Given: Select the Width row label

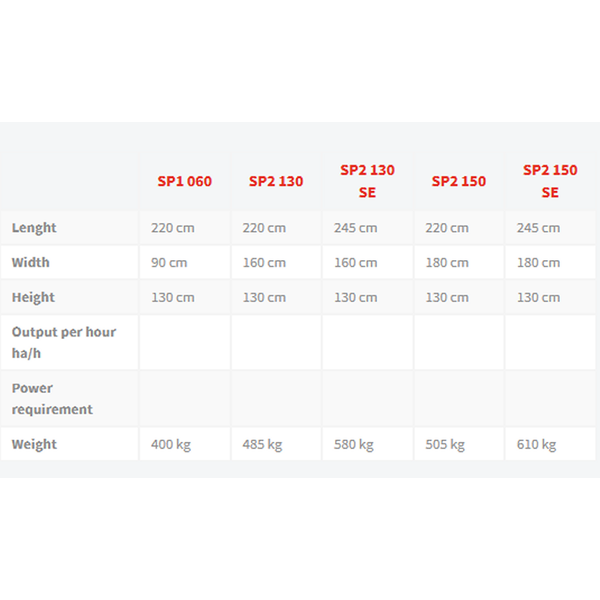Looking at the screenshot, I should click(x=31, y=262).
